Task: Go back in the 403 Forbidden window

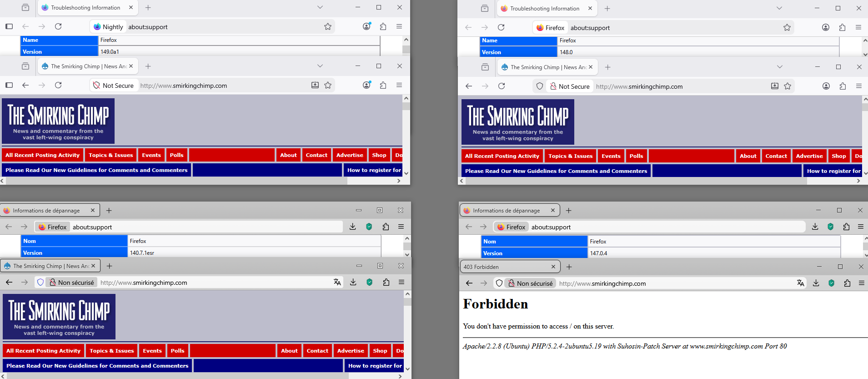Action: point(469,283)
